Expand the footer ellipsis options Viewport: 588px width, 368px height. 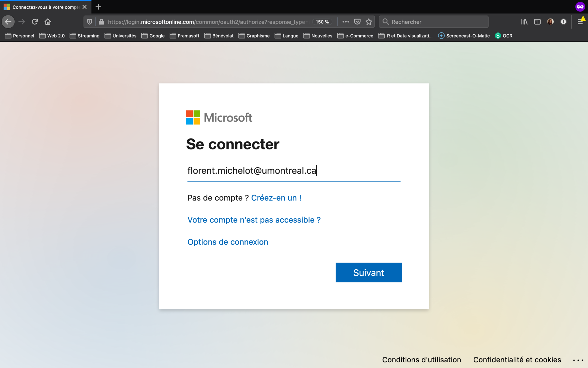coord(578,360)
